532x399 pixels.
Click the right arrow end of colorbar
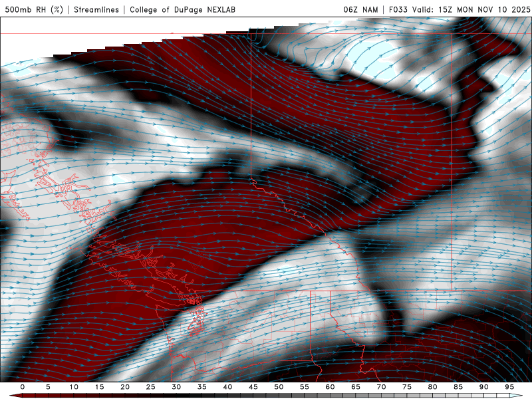click(x=517, y=396)
